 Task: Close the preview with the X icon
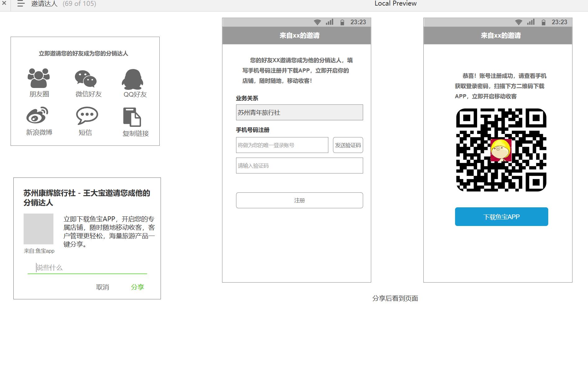(4, 3)
